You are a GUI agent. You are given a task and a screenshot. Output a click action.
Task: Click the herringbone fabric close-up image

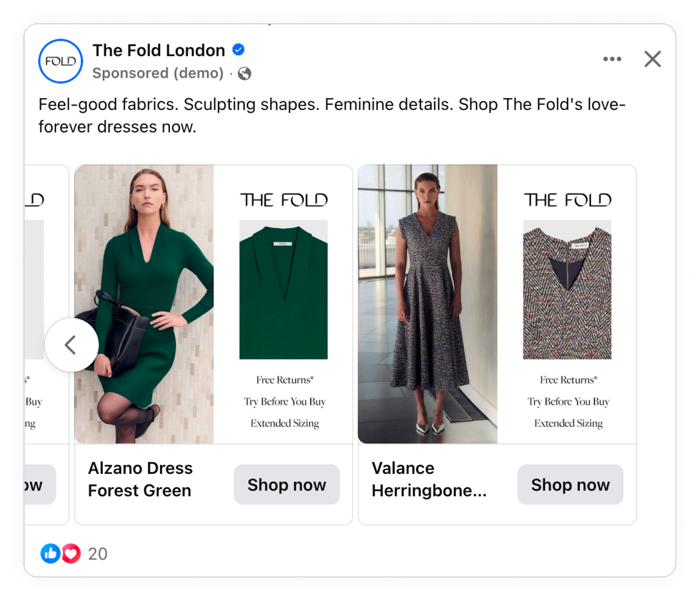(567, 290)
